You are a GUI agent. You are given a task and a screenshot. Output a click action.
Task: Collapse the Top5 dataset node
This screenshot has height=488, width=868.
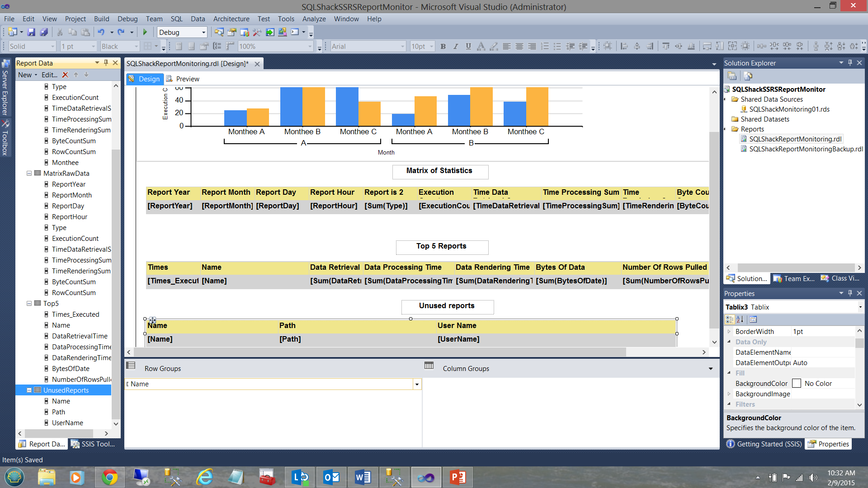click(x=29, y=303)
